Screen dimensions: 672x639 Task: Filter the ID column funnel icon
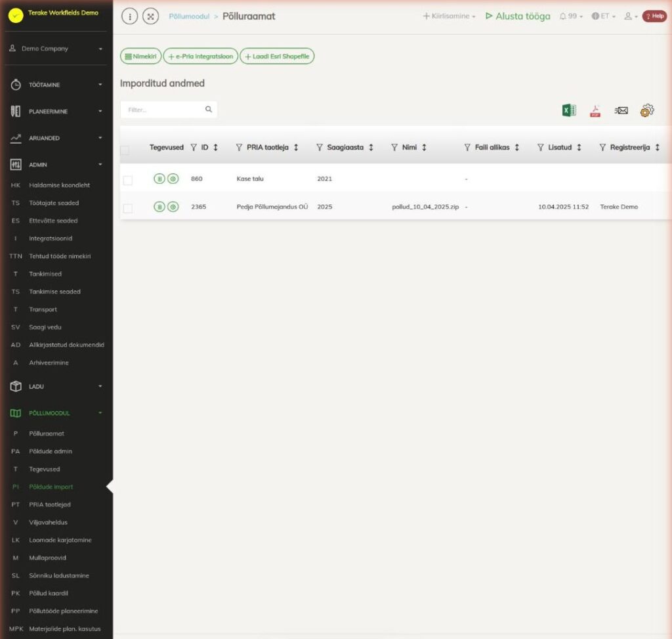[194, 148]
